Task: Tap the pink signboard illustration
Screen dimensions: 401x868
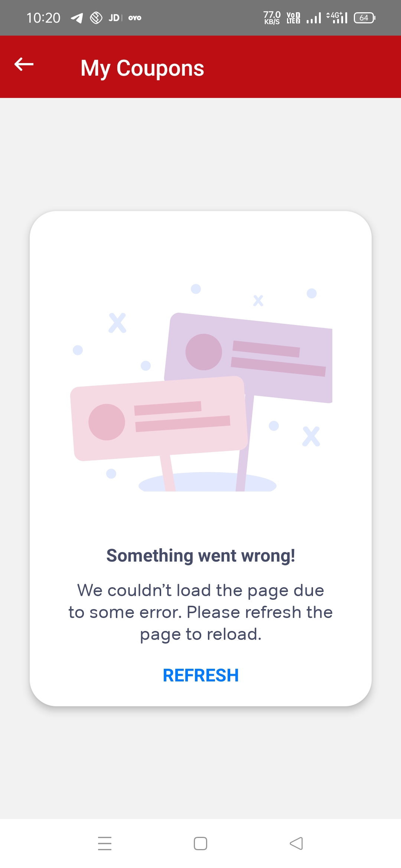Action: click(x=160, y=419)
